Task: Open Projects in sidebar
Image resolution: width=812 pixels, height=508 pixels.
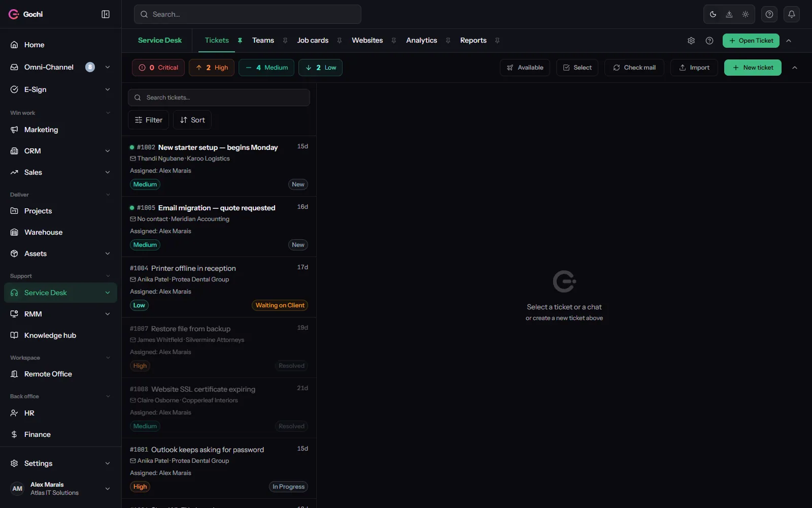Action: coord(60,211)
